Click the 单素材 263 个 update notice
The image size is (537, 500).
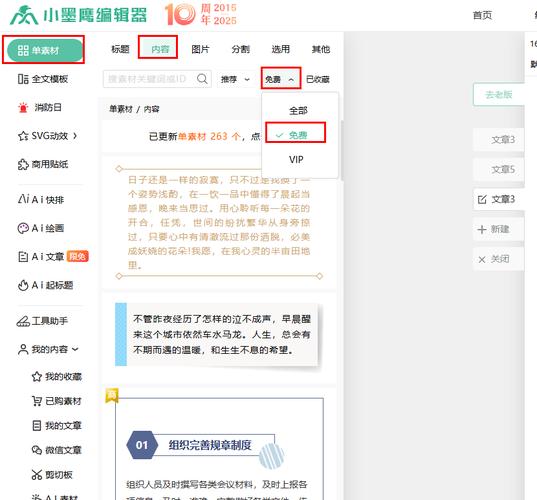(x=209, y=136)
